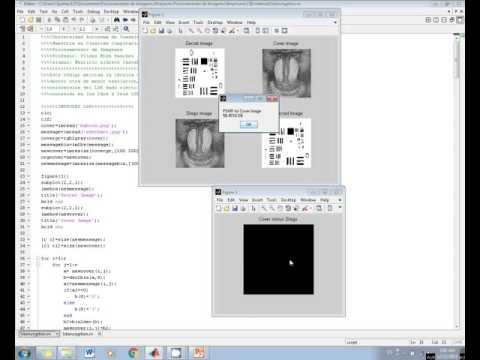This screenshot has width=480, height=360.
Task: Click the Cover Image baboon thumbnail
Action: click(286, 73)
